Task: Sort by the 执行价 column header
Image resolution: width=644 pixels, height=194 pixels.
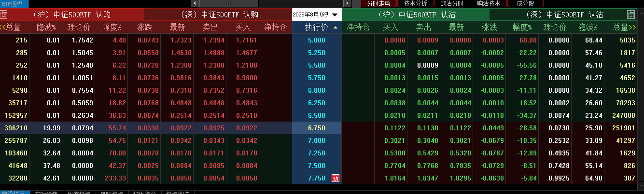Action: pyautogui.click(x=316, y=28)
